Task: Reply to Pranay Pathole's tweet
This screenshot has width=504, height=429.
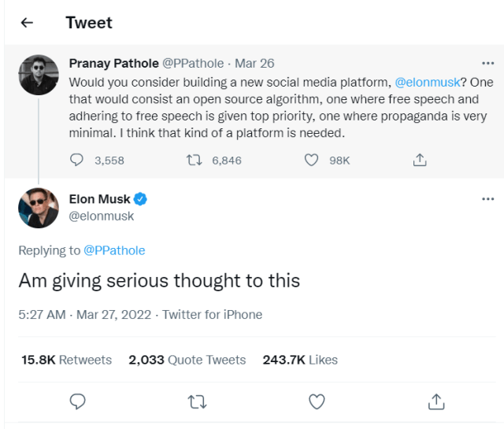Action: coord(76,160)
